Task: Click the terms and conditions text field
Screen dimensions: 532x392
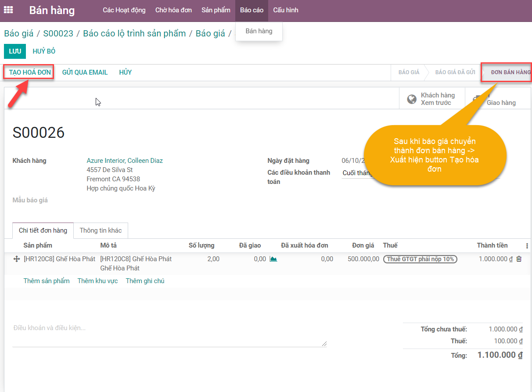Action: 169,336
